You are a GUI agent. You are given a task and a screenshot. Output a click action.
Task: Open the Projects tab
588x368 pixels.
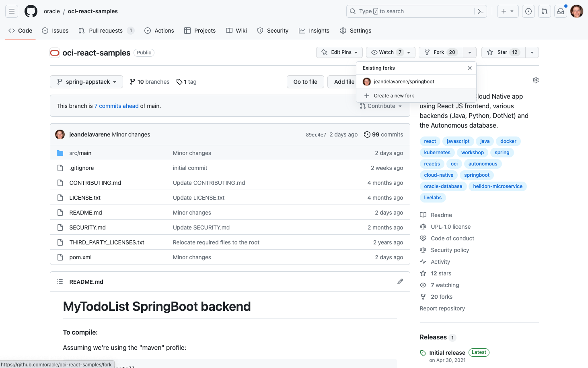click(x=200, y=31)
